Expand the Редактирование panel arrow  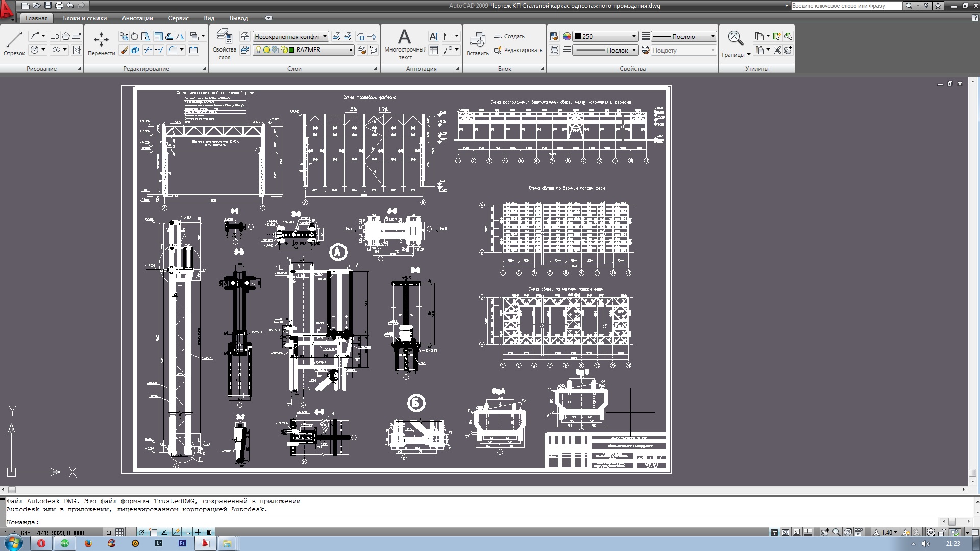pos(204,69)
